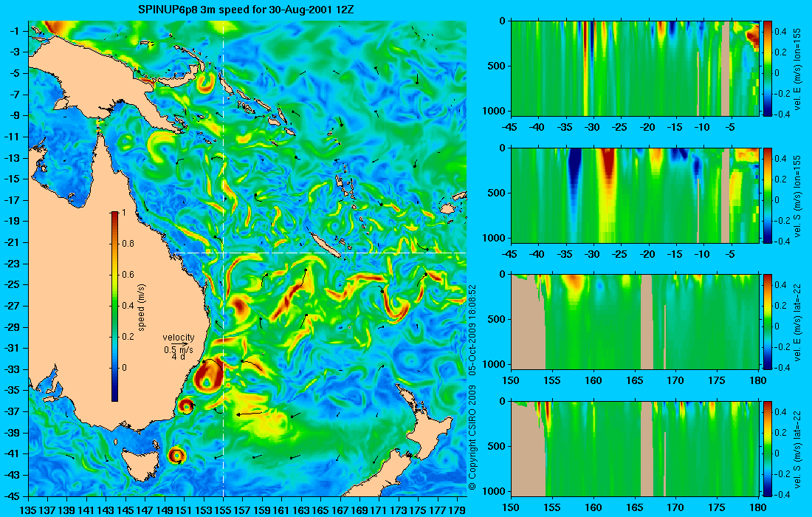Click the small ring eddy east of Tasmania
The width and height of the screenshot is (812, 517).
[x=176, y=456]
